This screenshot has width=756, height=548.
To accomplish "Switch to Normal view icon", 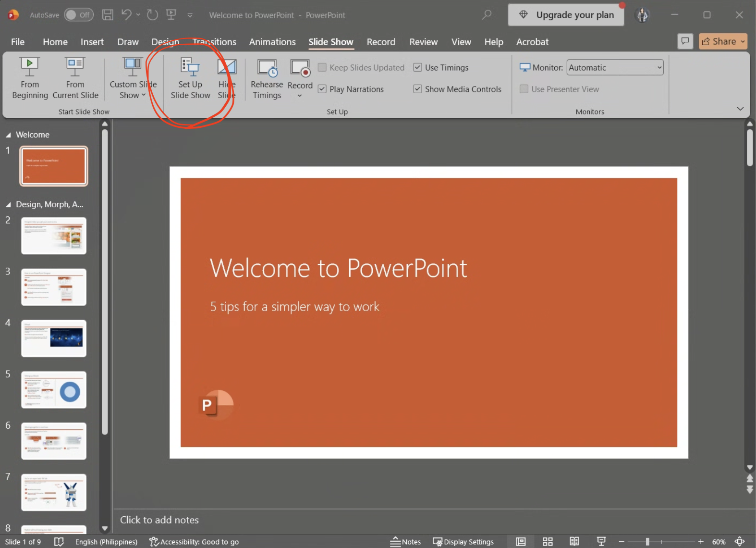I will point(521,542).
